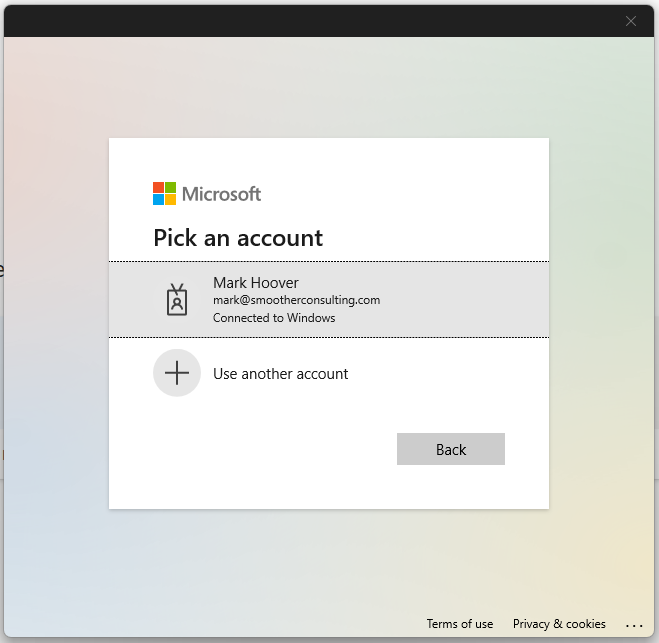Click the plus icon to add another account
659x643 pixels.
(x=177, y=373)
